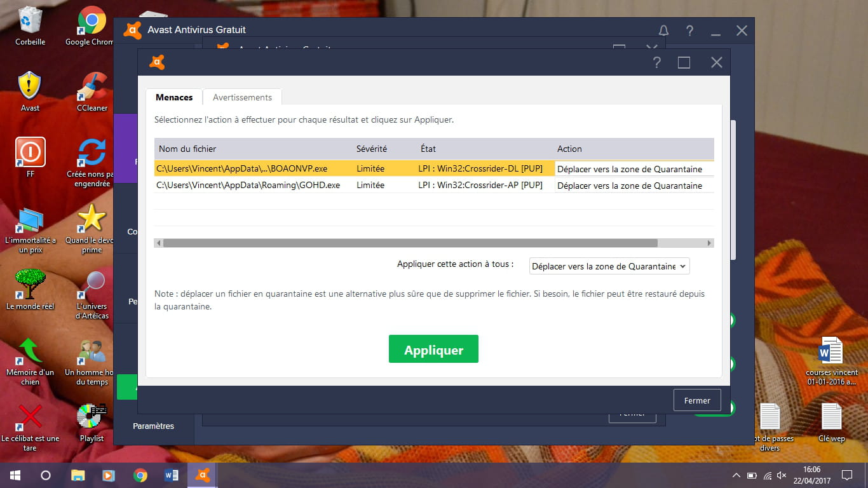Maximize the scan results dialog
Image resolution: width=868 pixels, height=488 pixels.
coord(684,62)
